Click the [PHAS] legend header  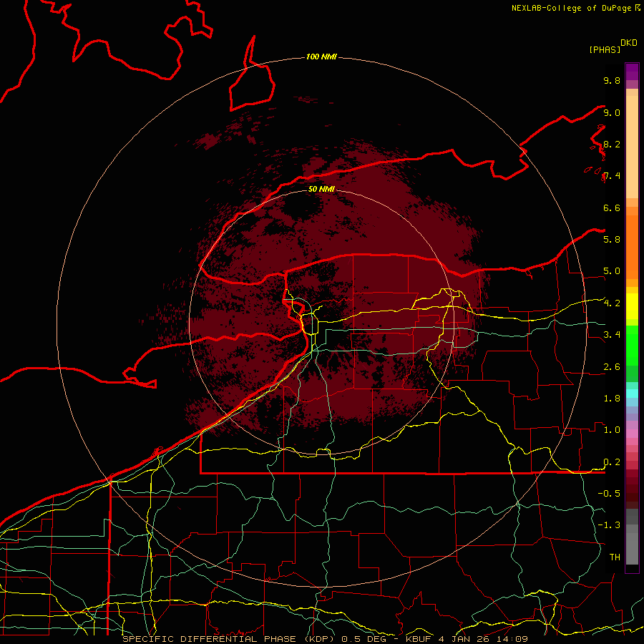605,49
